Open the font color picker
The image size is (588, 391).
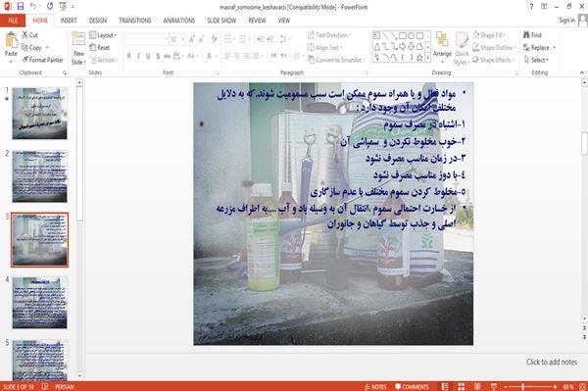[x=210, y=56]
